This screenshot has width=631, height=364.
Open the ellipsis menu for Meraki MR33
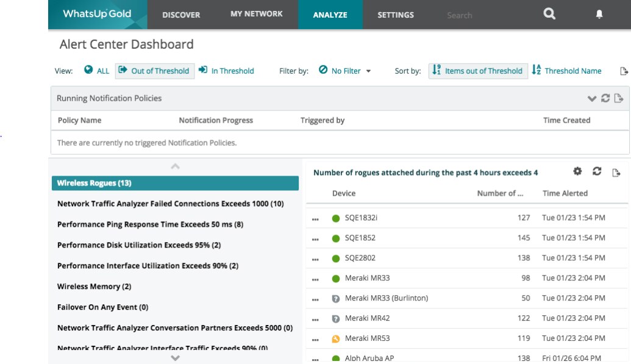(x=315, y=279)
